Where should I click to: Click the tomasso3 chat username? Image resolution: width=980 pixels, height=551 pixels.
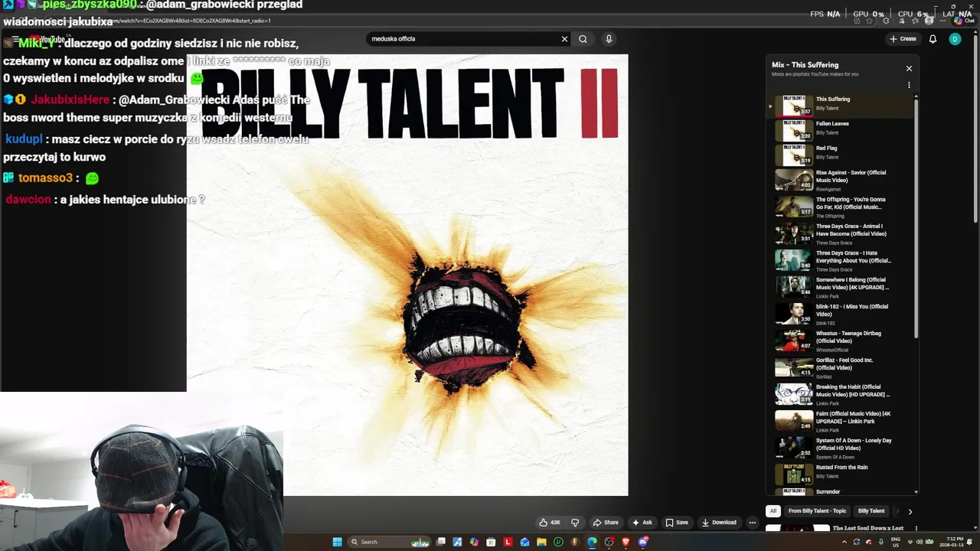tap(45, 178)
